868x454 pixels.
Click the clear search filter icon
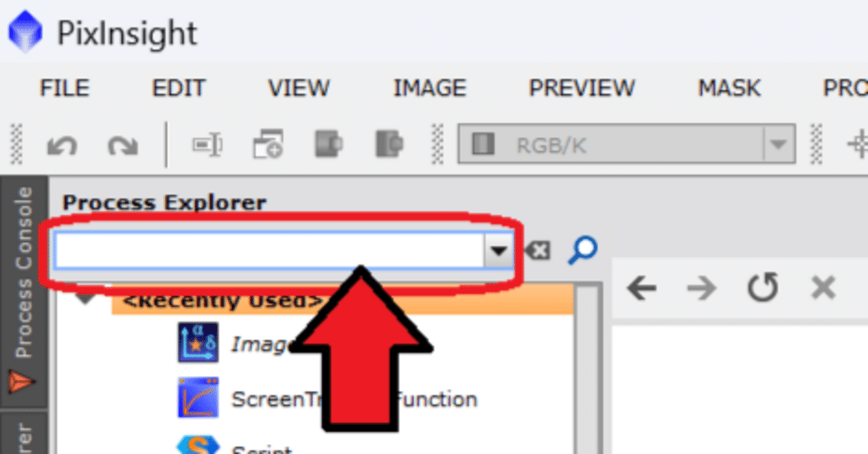(538, 251)
